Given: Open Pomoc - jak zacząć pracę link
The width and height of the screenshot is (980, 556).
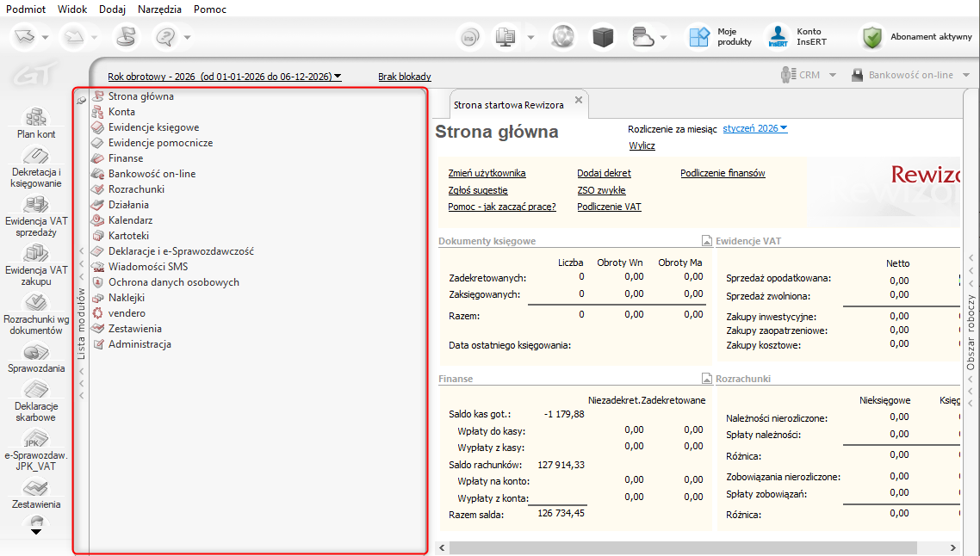Looking at the screenshot, I should pyautogui.click(x=502, y=207).
